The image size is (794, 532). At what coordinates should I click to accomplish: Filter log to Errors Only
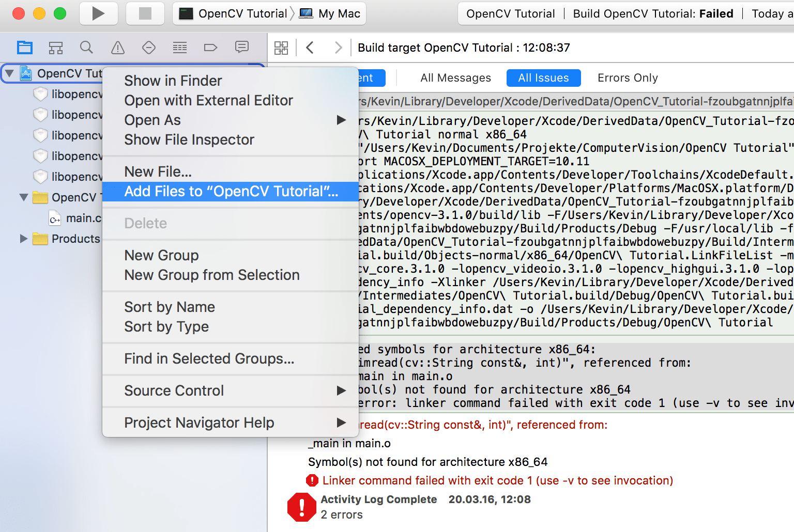[x=627, y=77]
